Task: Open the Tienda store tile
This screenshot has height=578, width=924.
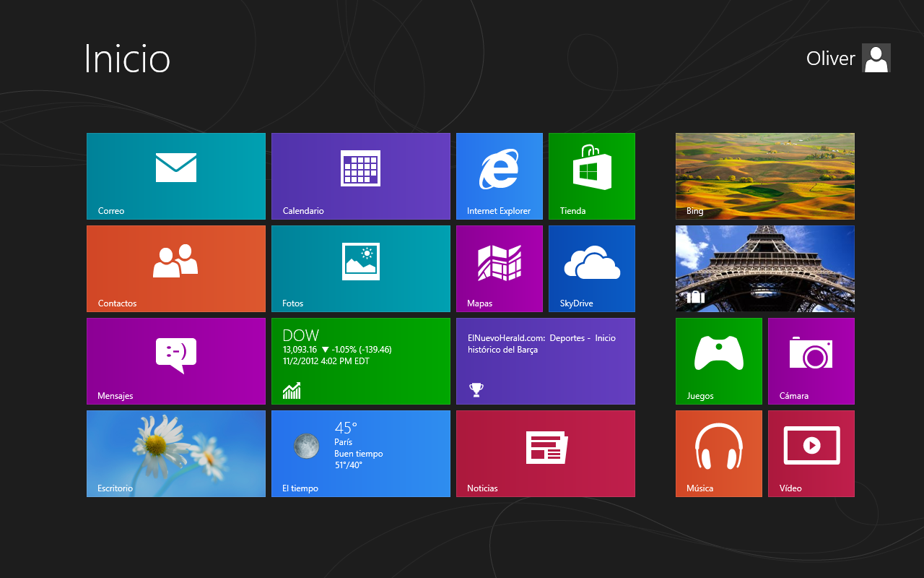Action: [592, 176]
